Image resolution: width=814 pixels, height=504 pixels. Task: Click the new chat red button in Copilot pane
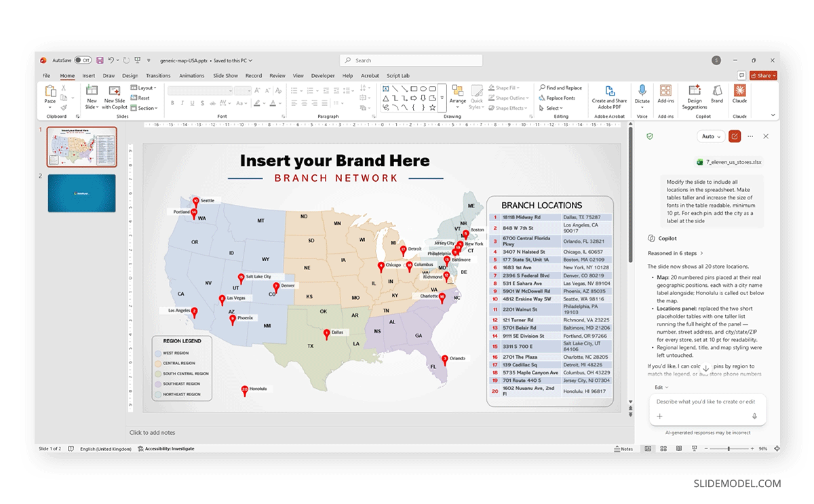tap(735, 136)
